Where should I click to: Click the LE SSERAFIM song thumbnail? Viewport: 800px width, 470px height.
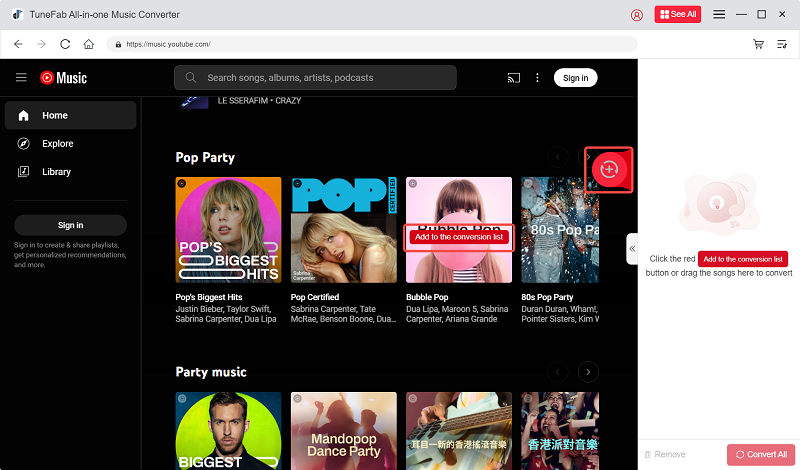[x=194, y=102]
